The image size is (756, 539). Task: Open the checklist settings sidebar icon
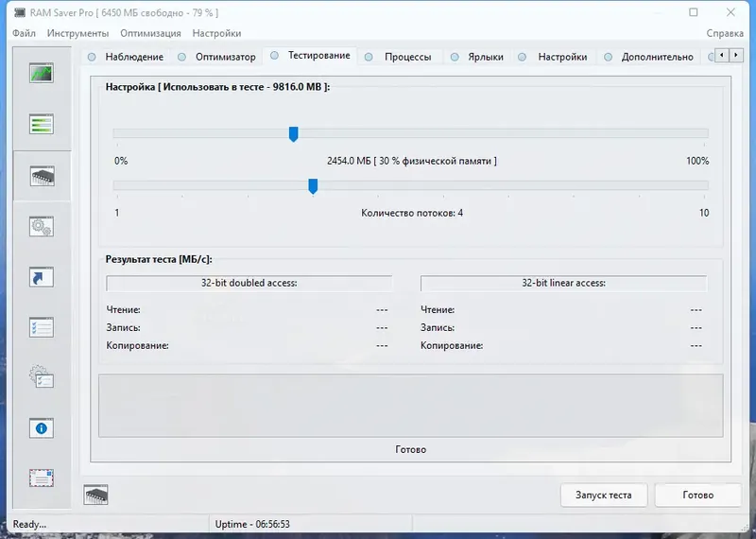42,327
